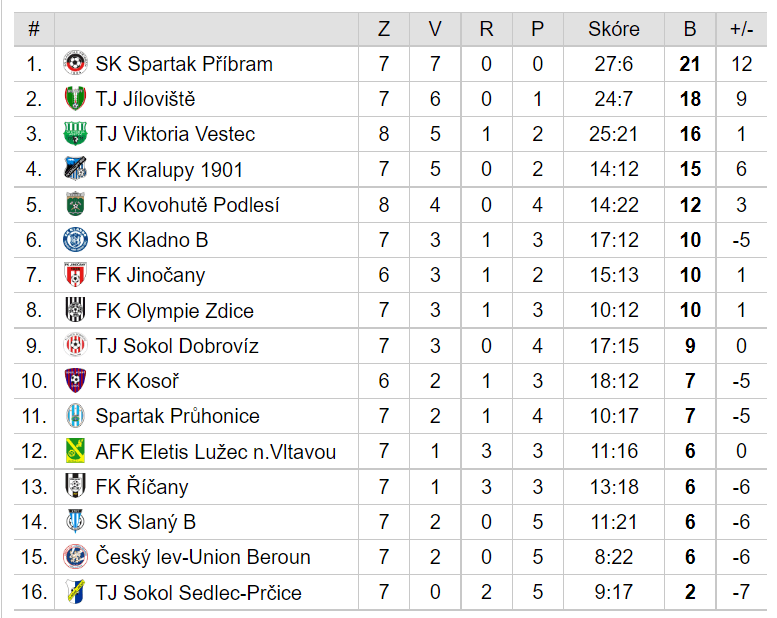Open the FK Kosoř team name
Viewport: 777px width, 618px height.
[x=137, y=381]
